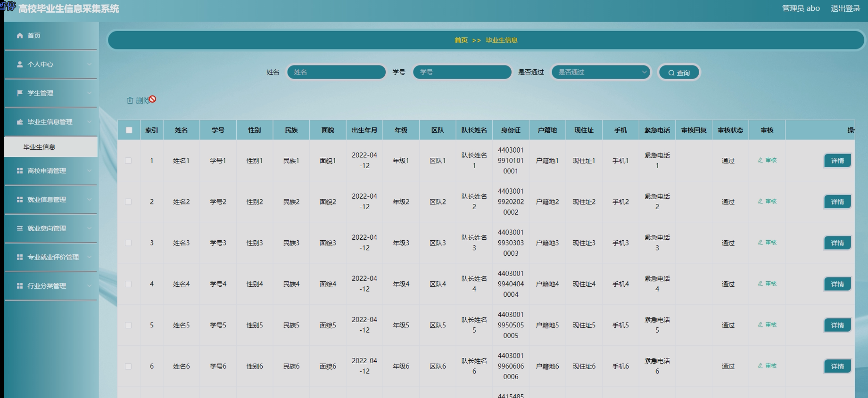
Task: Check the row checkbox for 姓名1
Action: pyautogui.click(x=128, y=161)
